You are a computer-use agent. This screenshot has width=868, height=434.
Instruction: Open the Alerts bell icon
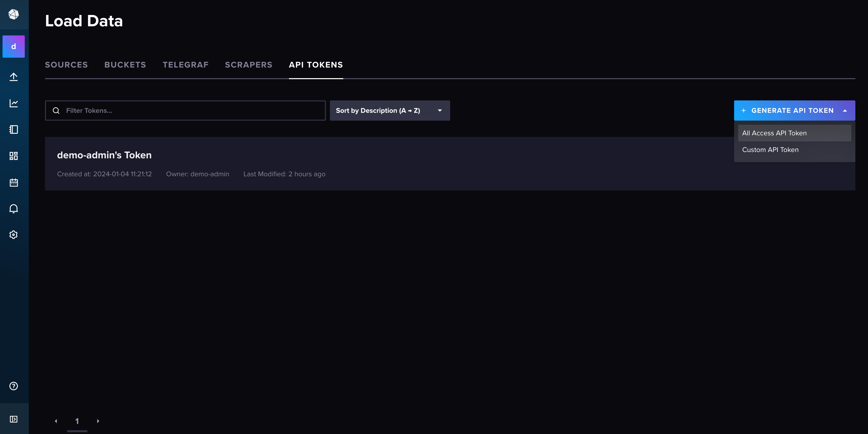(13, 209)
